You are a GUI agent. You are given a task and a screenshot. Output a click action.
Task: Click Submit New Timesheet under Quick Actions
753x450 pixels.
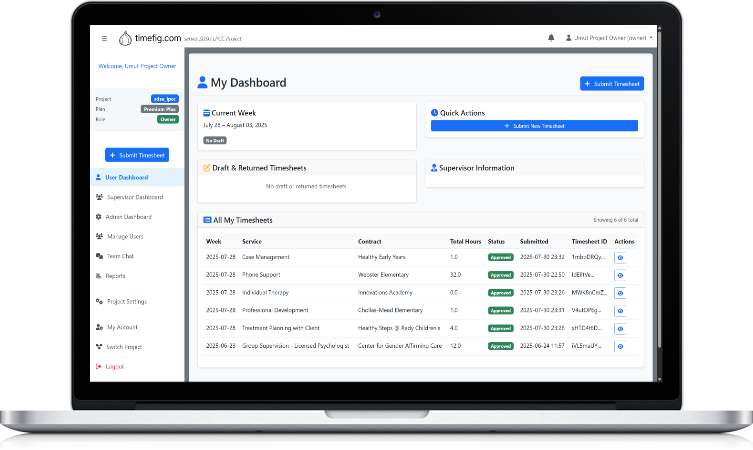[x=534, y=126]
